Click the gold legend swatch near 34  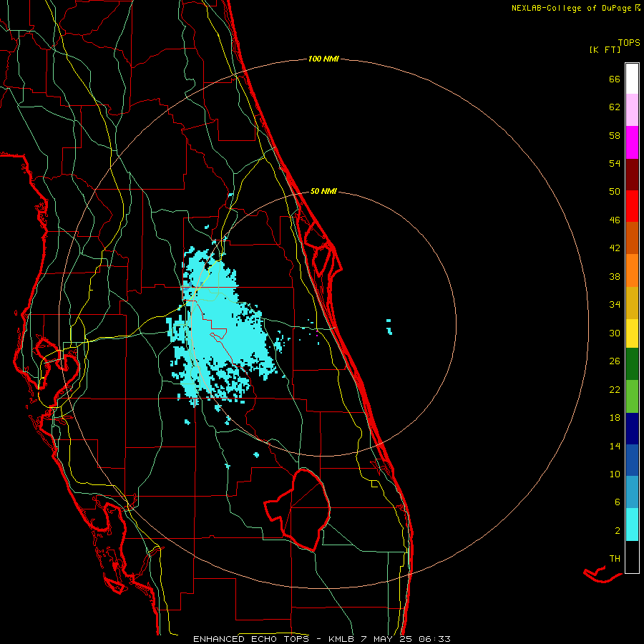coord(632,303)
